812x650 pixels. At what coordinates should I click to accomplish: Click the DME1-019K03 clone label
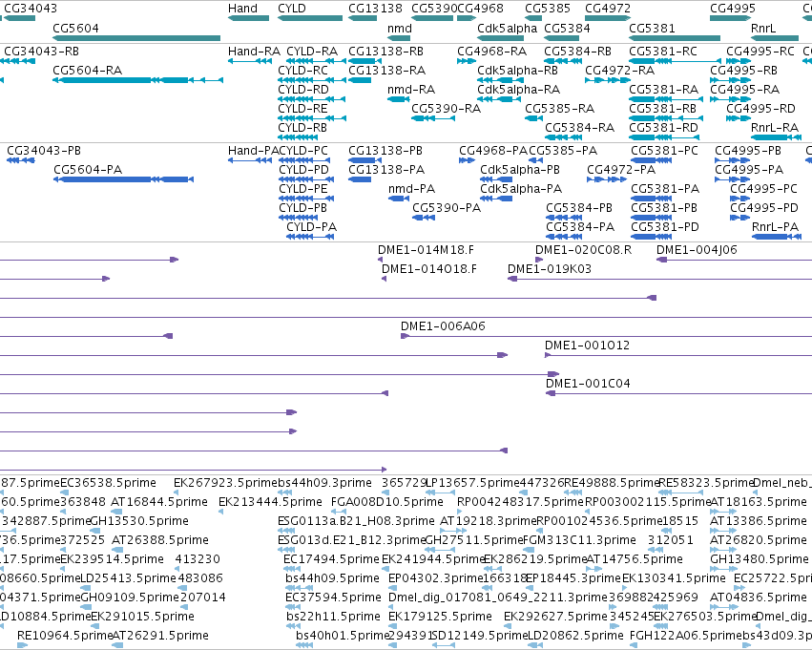549,269
